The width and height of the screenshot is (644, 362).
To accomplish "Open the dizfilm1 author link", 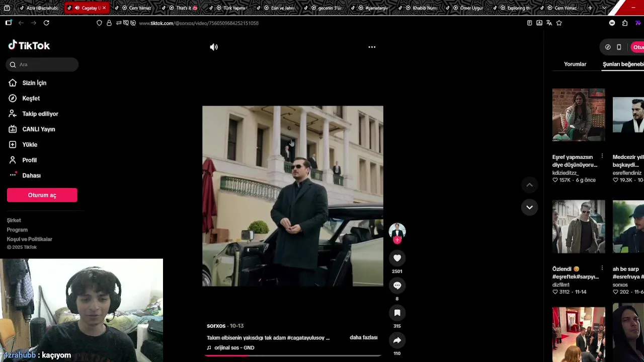I will pyautogui.click(x=561, y=285).
